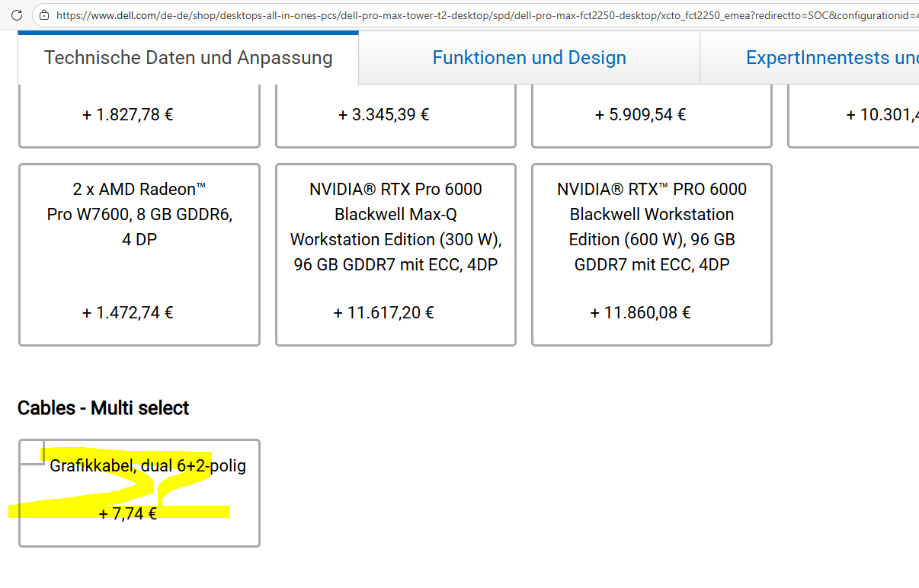Open the Technische Daten und Anpassung tab

coord(188,58)
